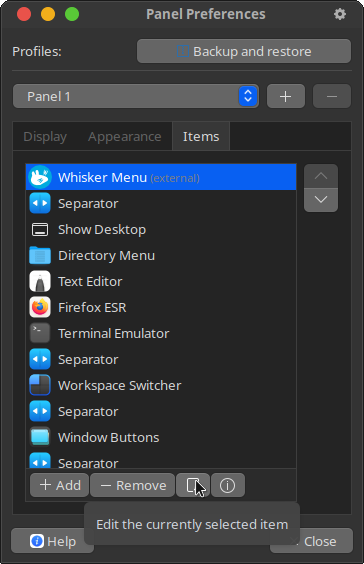The width and height of the screenshot is (364, 564).
Task: Click the Directory Menu folder icon
Action: 40,255
